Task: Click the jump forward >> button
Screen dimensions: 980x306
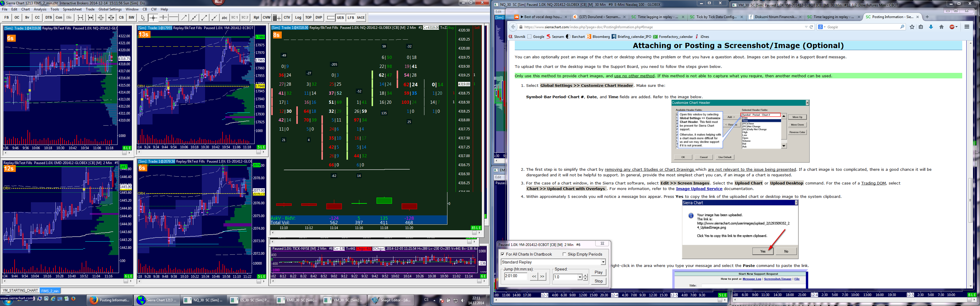Action: (542, 277)
